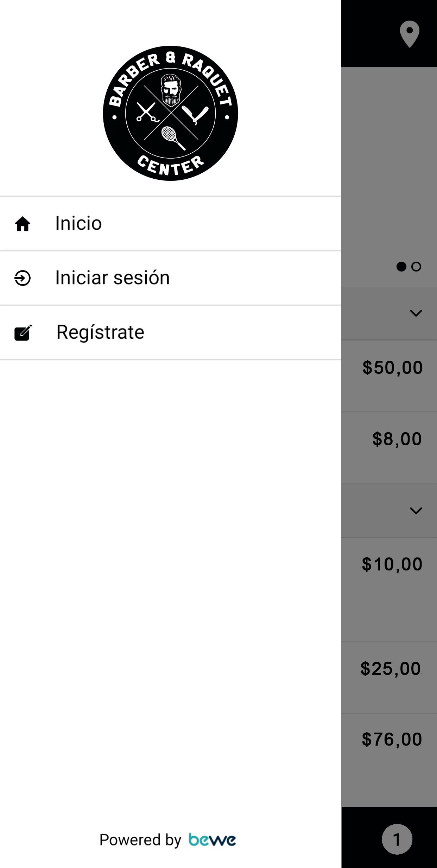Image resolution: width=437 pixels, height=868 pixels.
Task: Follow the Powered by link
Action: tap(140, 840)
